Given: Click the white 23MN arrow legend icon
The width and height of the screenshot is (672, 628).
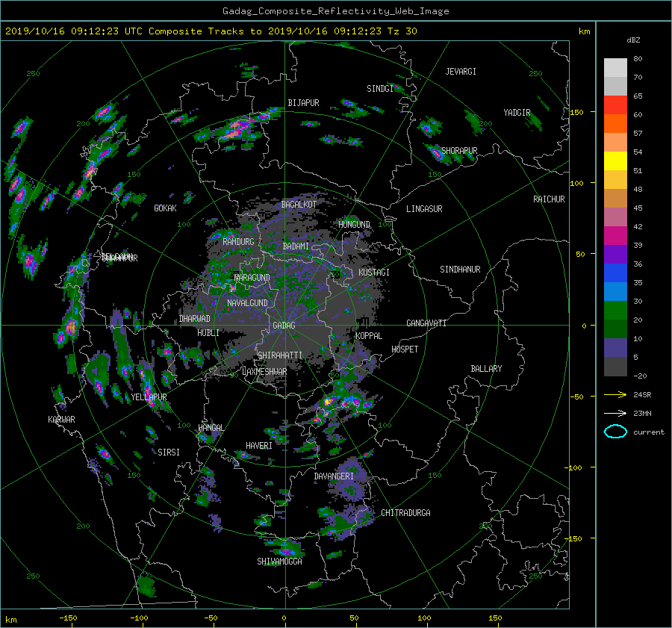Looking at the screenshot, I should click(615, 413).
